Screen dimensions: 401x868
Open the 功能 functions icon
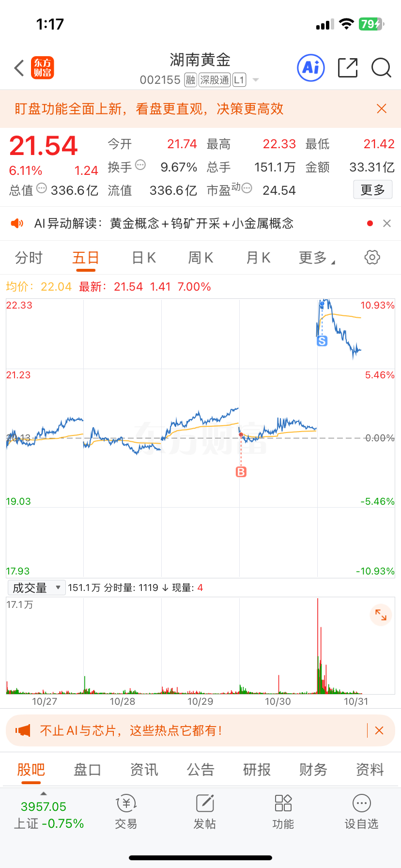click(283, 812)
